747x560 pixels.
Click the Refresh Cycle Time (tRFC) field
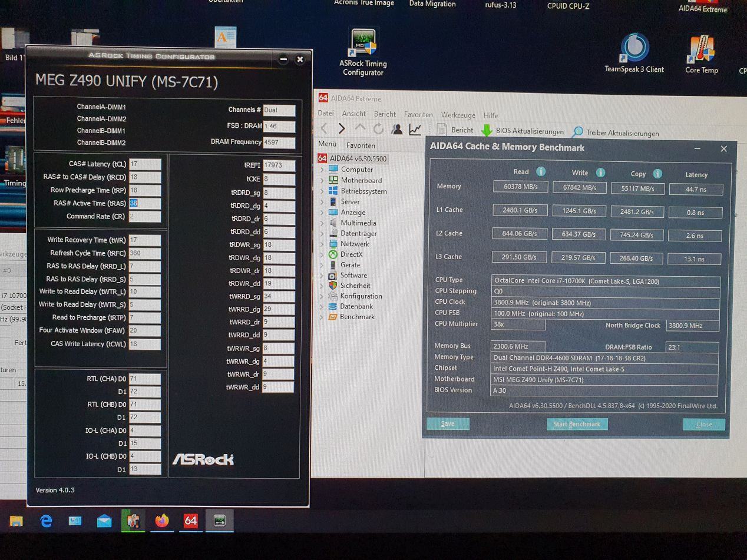click(145, 253)
